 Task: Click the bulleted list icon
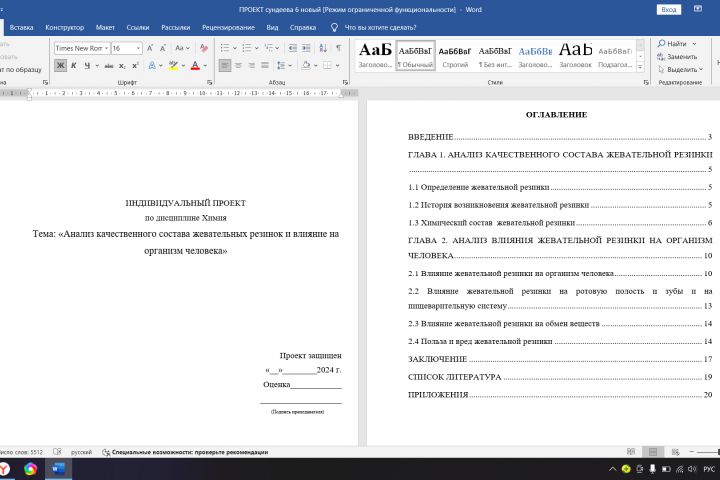coord(225,48)
